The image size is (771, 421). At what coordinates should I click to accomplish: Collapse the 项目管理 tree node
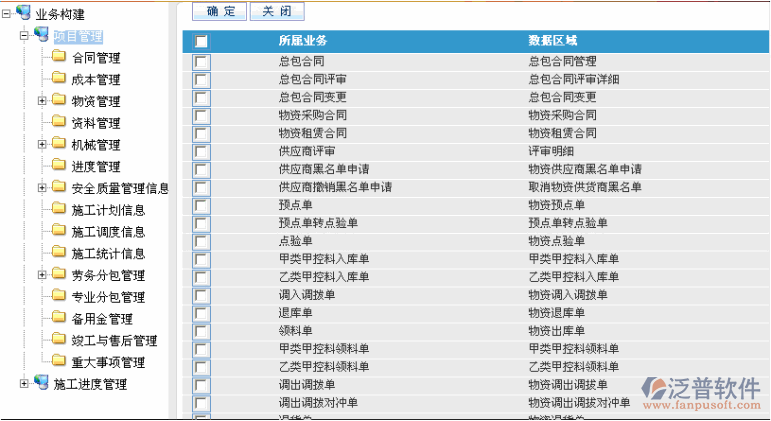click(24, 35)
